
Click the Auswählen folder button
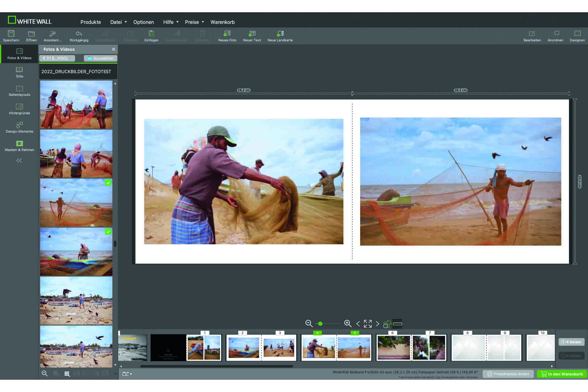click(100, 58)
